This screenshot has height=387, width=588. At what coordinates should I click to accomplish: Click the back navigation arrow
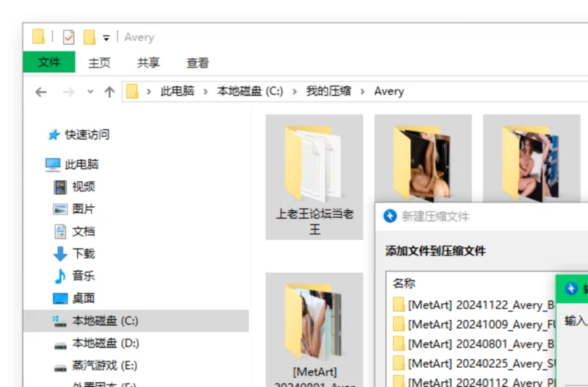tap(41, 92)
